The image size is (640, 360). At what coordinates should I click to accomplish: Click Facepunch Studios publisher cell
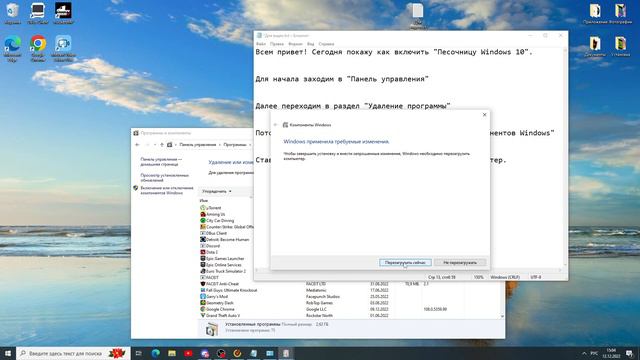coord(322,296)
